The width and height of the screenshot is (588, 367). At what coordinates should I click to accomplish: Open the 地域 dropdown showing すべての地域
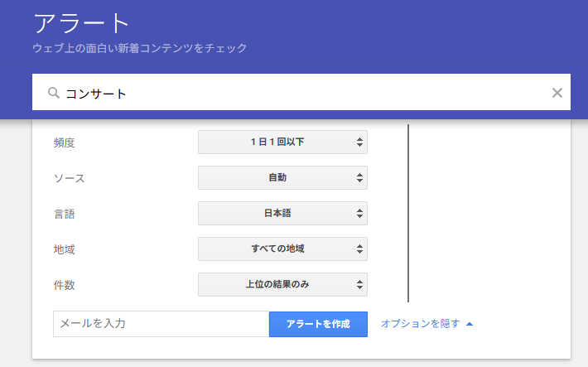282,249
